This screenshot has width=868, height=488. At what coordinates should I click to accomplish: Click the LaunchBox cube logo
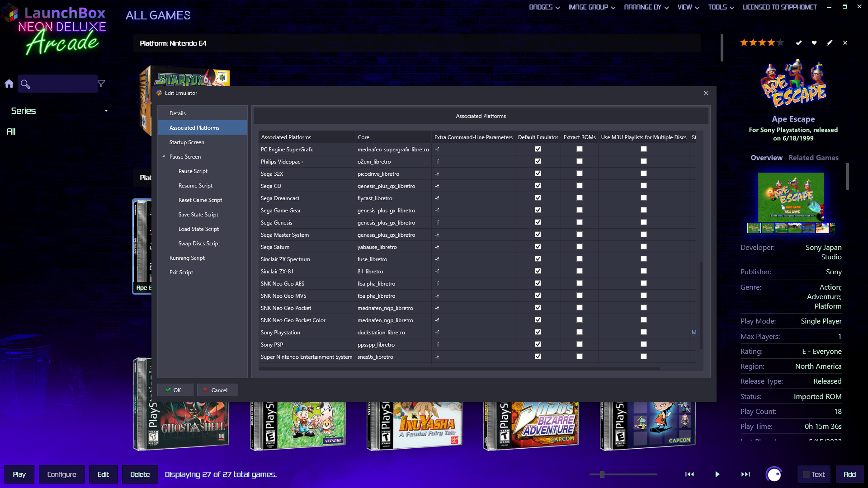coord(9,13)
